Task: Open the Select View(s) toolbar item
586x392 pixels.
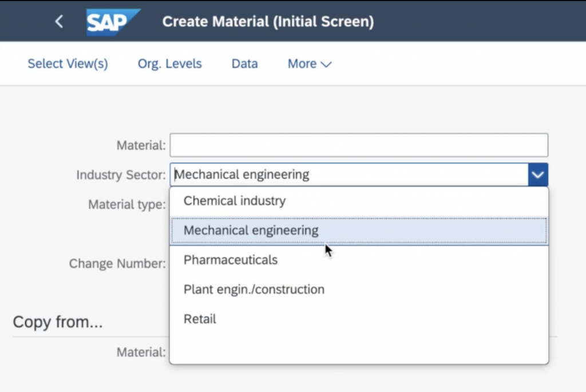Action: pos(68,64)
